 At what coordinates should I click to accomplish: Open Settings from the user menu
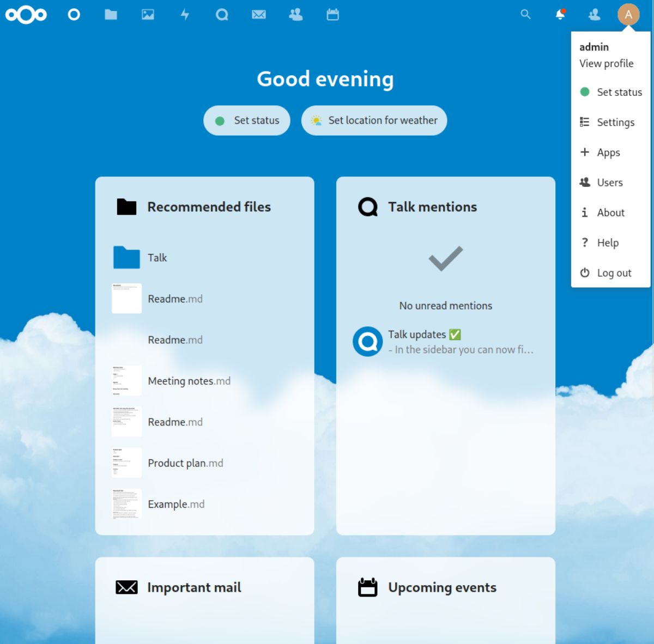(x=611, y=122)
